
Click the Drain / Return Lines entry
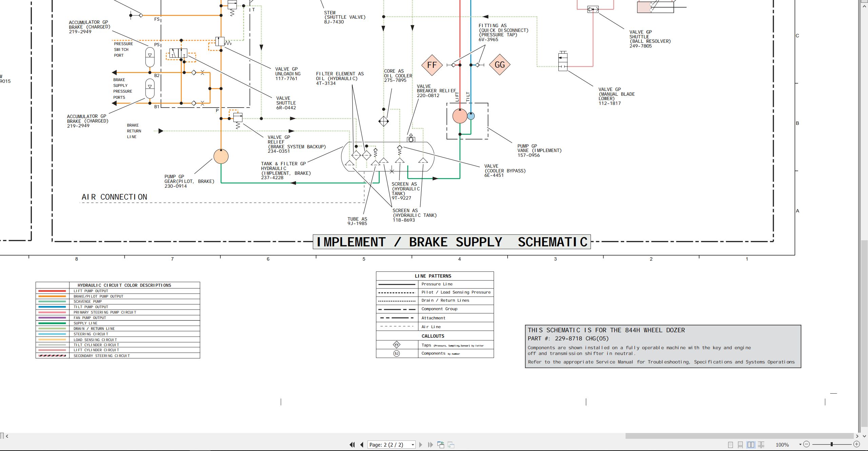445,301
